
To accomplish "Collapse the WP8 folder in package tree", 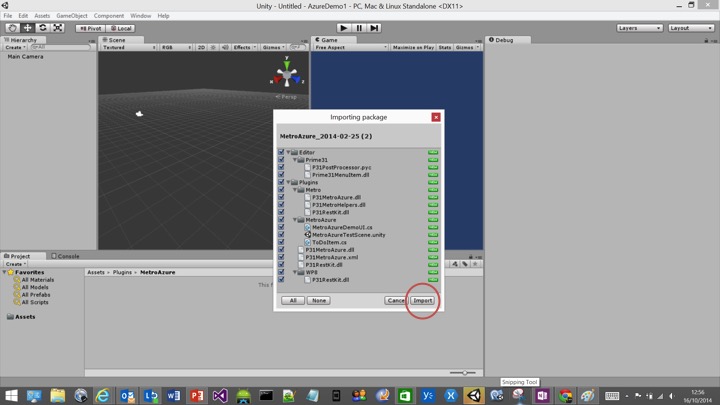I will (295, 272).
